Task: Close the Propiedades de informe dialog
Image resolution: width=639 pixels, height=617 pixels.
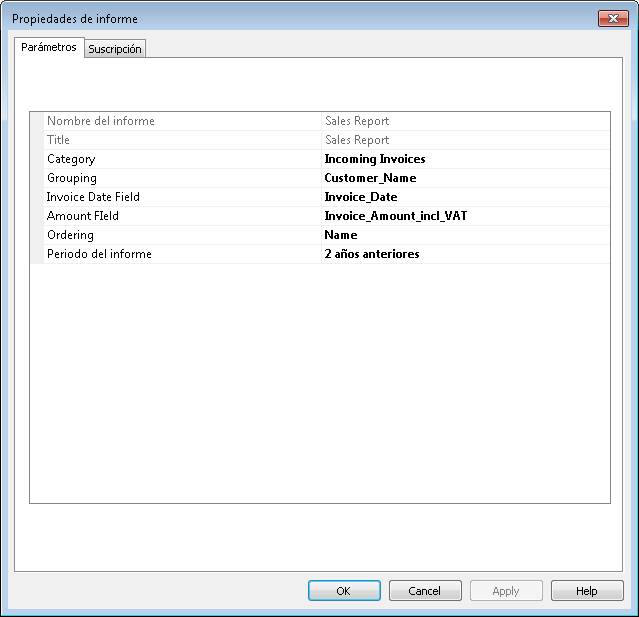Action: tap(613, 18)
